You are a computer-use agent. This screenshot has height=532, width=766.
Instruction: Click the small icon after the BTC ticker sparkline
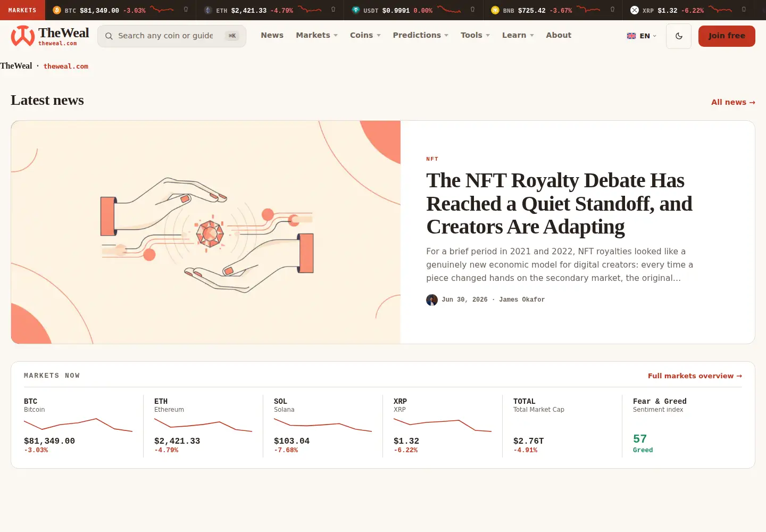coord(186,10)
